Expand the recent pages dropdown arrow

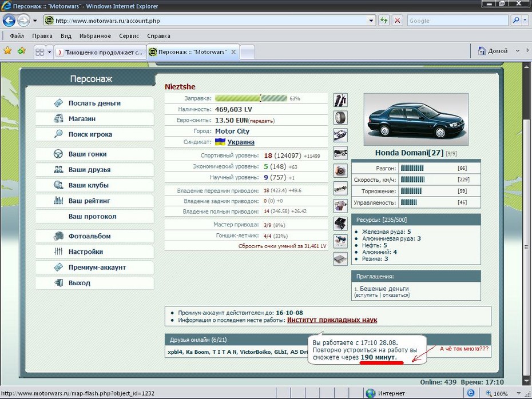(35, 21)
